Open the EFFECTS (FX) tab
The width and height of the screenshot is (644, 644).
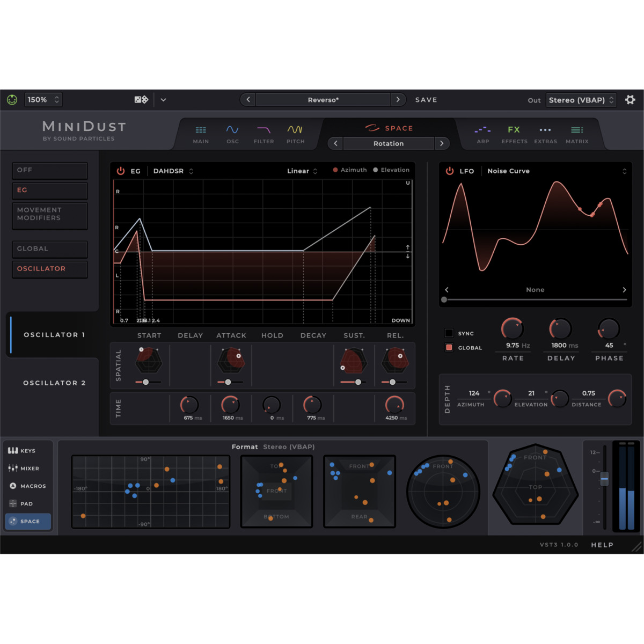[x=514, y=134]
